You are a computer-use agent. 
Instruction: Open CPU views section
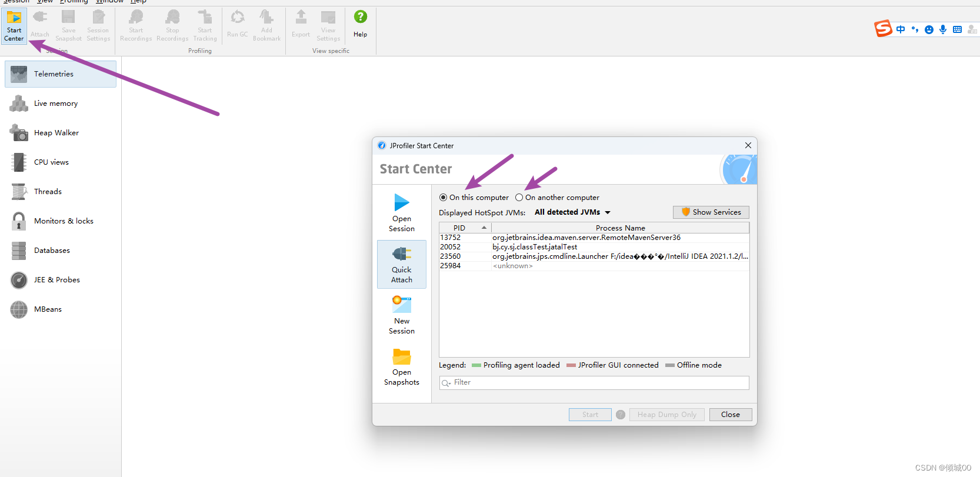point(61,162)
